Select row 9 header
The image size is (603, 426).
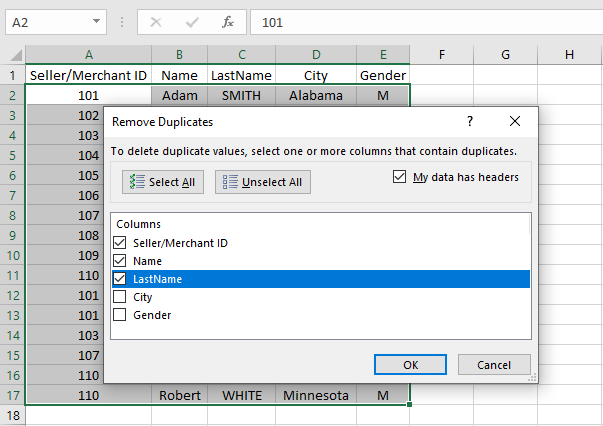tap(13, 235)
